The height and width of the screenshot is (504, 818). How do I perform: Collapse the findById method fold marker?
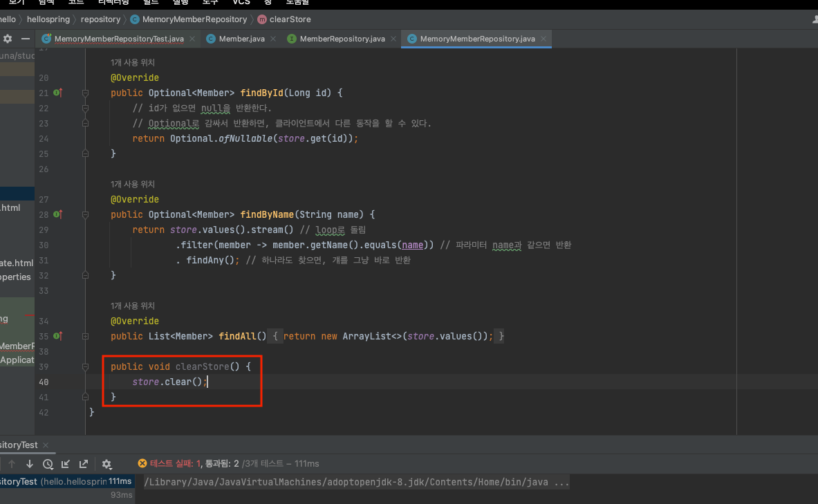pyautogui.click(x=85, y=93)
